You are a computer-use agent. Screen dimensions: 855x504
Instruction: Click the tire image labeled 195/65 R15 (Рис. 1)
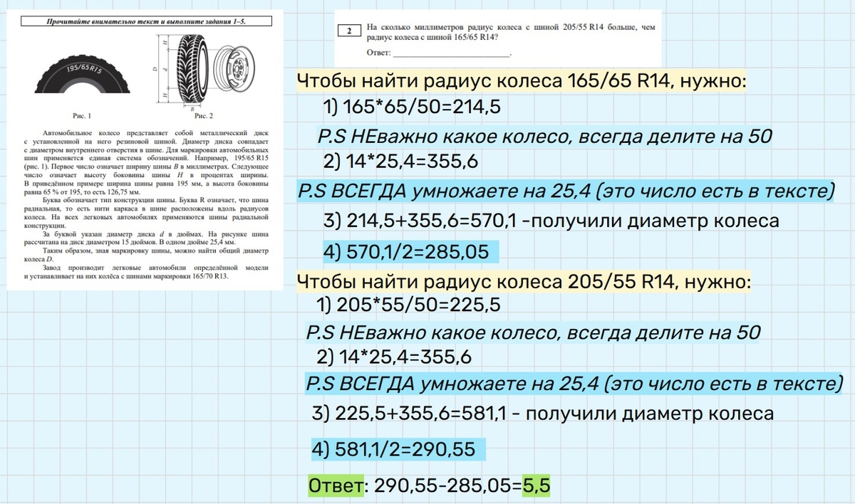[83, 76]
